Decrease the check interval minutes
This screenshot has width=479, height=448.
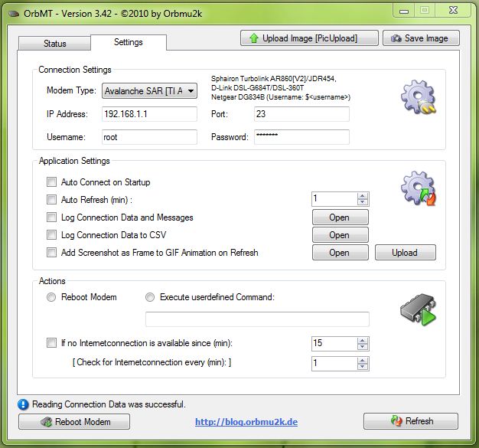click(x=362, y=367)
